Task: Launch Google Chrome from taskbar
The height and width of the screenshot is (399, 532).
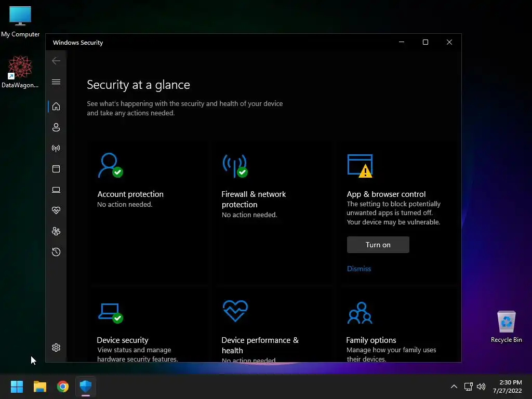Action: tap(63, 387)
